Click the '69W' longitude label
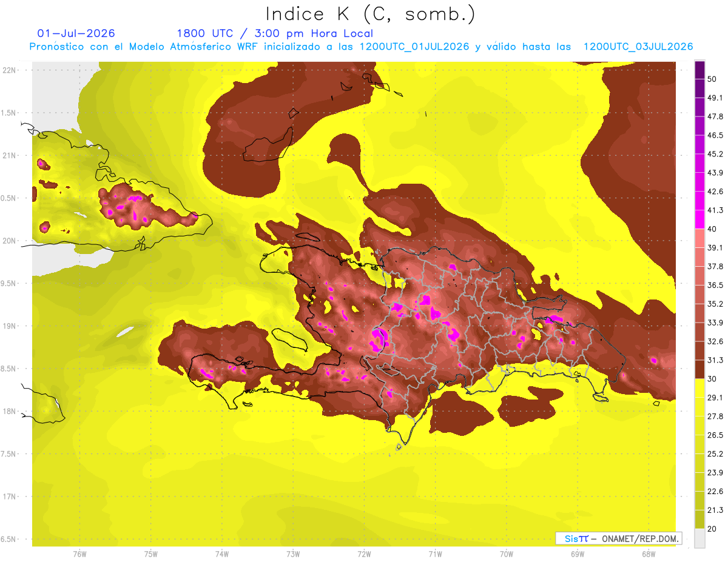 pos(578,554)
